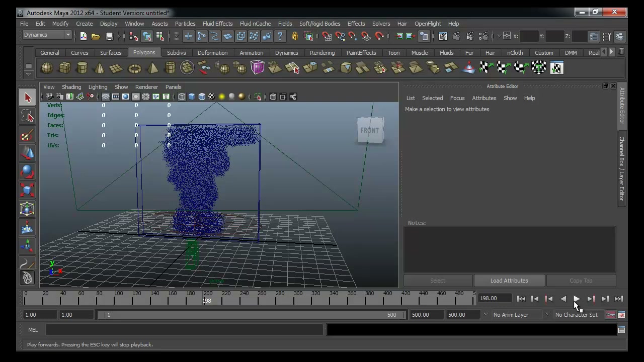The height and width of the screenshot is (362, 644).
Task: Toggle Select by object type mode
Action: [x=147, y=36]
